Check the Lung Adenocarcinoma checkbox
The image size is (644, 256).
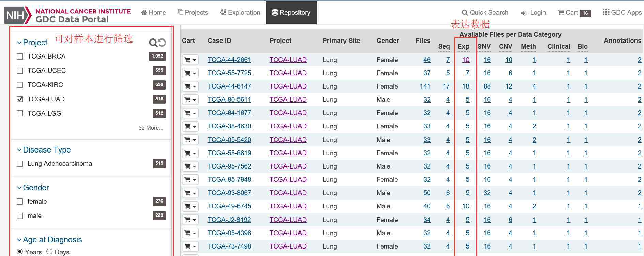pos(20,164)
